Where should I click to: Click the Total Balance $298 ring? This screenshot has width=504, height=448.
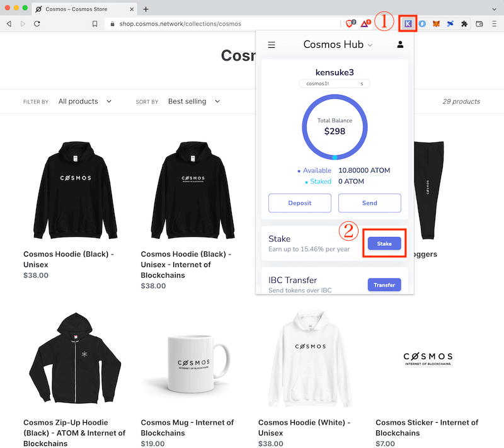pos(335,127)
